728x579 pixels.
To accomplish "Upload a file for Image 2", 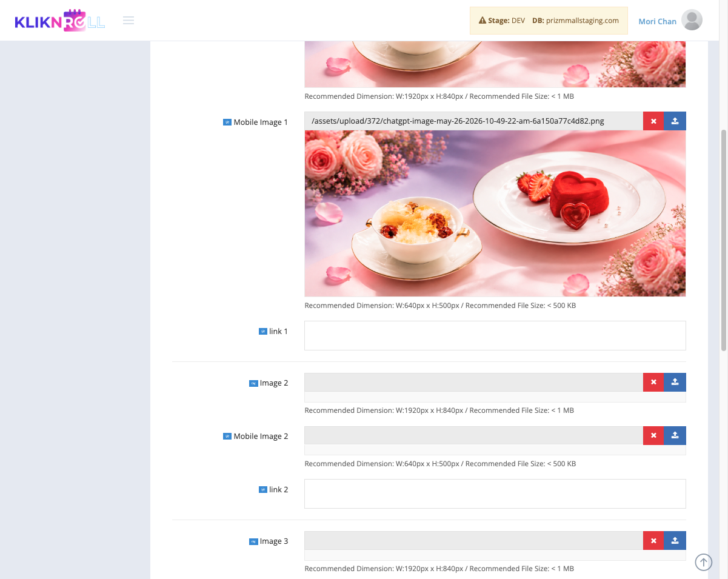I will (x=675, y=383).
